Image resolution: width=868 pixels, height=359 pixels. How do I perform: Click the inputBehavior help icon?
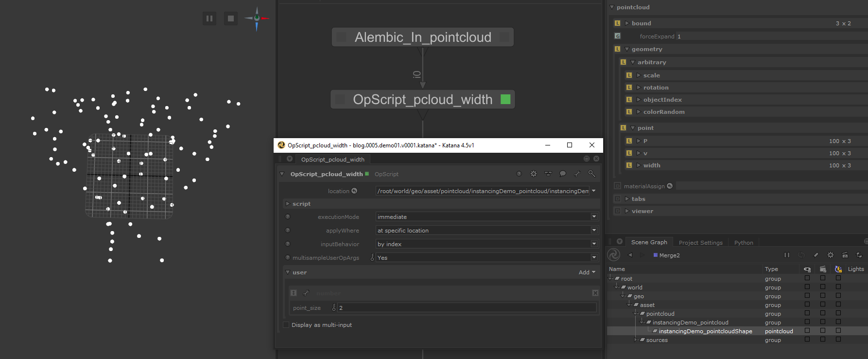pyautogui.click(x=288, y=244)
